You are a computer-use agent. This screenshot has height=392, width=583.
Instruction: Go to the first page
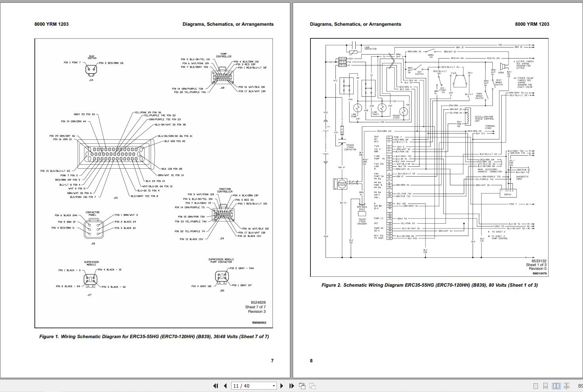(x=215, y=386)
